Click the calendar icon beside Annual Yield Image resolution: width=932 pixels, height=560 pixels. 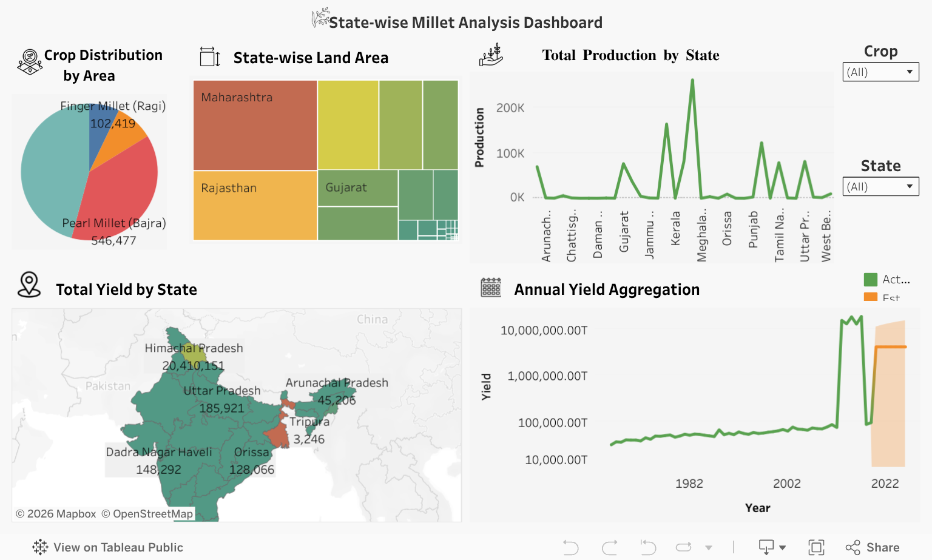pyautogui.click(x=490, y=288)
